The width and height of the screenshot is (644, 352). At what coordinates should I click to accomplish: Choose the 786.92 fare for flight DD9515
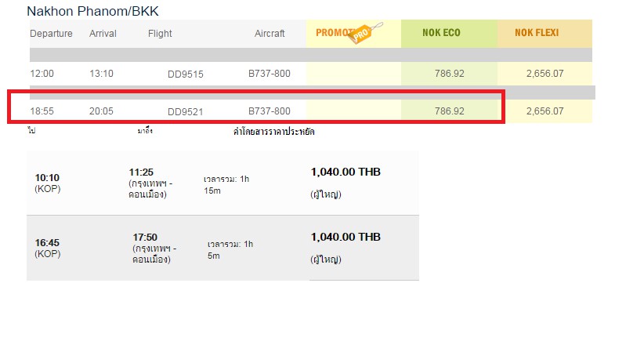click(450, 74)
